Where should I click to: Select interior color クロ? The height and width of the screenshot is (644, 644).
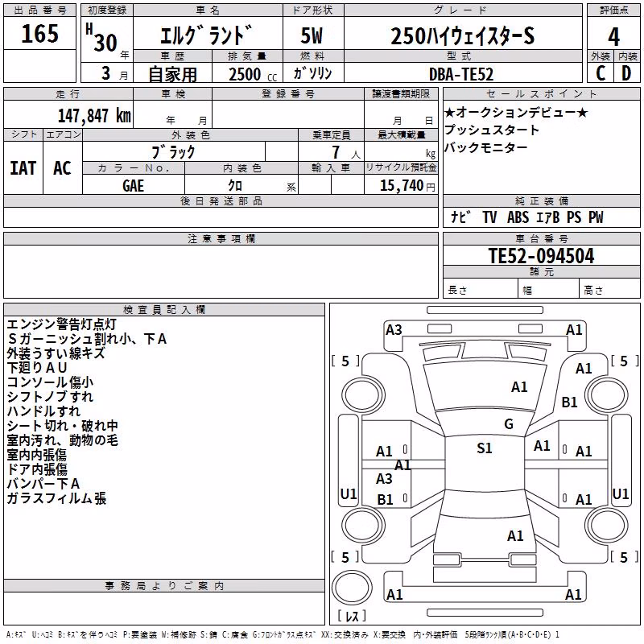(x=235, y=186)
